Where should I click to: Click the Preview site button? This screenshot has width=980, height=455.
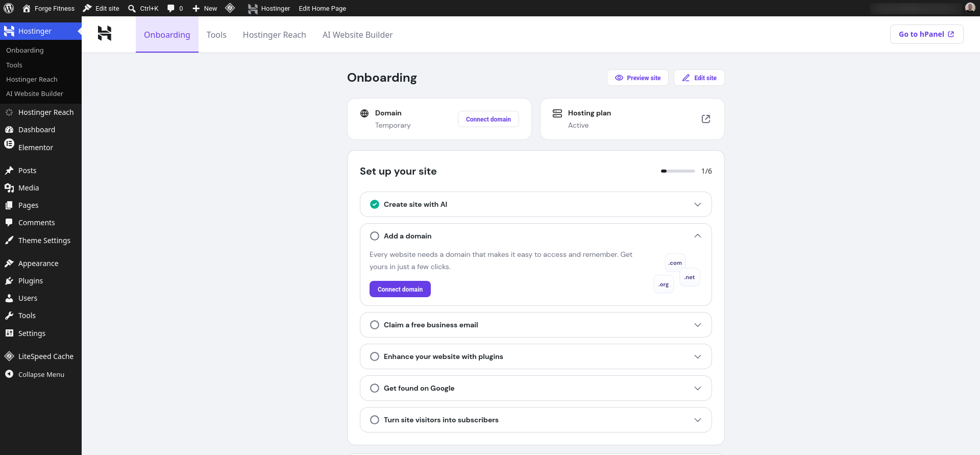pyautogui.click(x=638, y=78)
